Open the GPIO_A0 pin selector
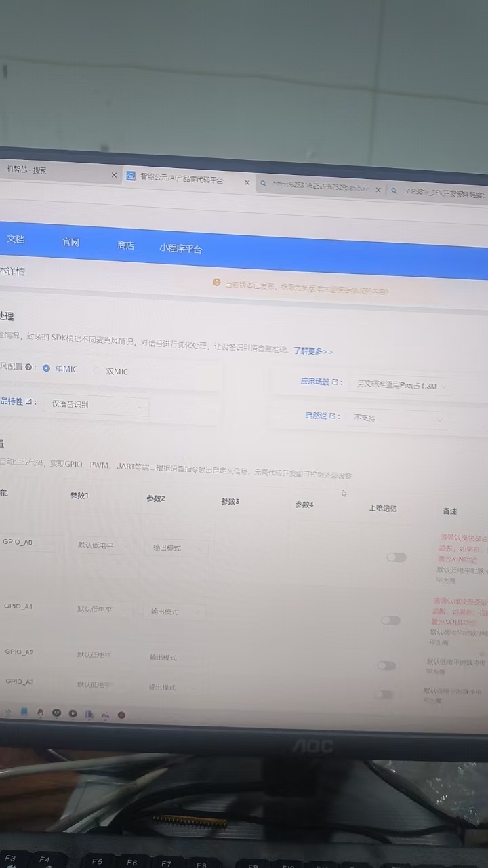Screen dimensions: 488x868 click(27, 542)
